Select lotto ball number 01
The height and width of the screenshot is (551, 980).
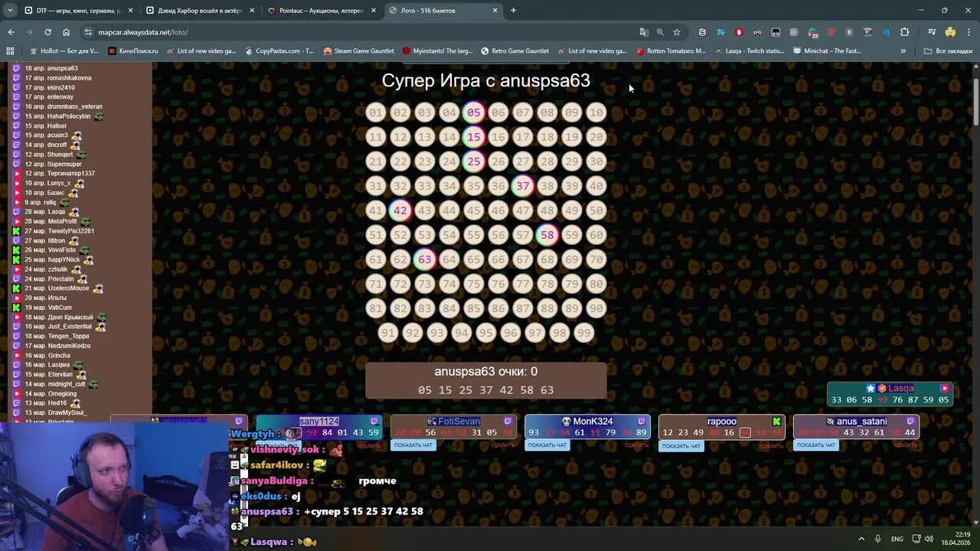(376, 112)
